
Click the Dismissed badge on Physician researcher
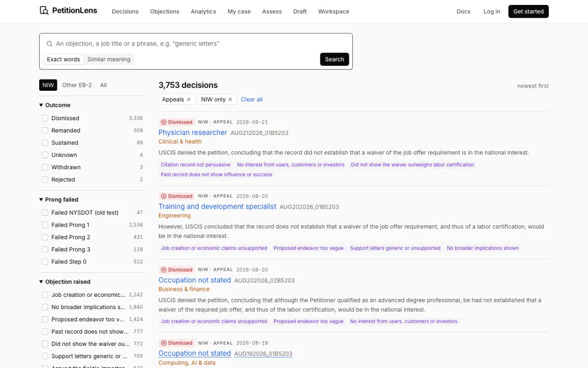(x=176, y=122)
